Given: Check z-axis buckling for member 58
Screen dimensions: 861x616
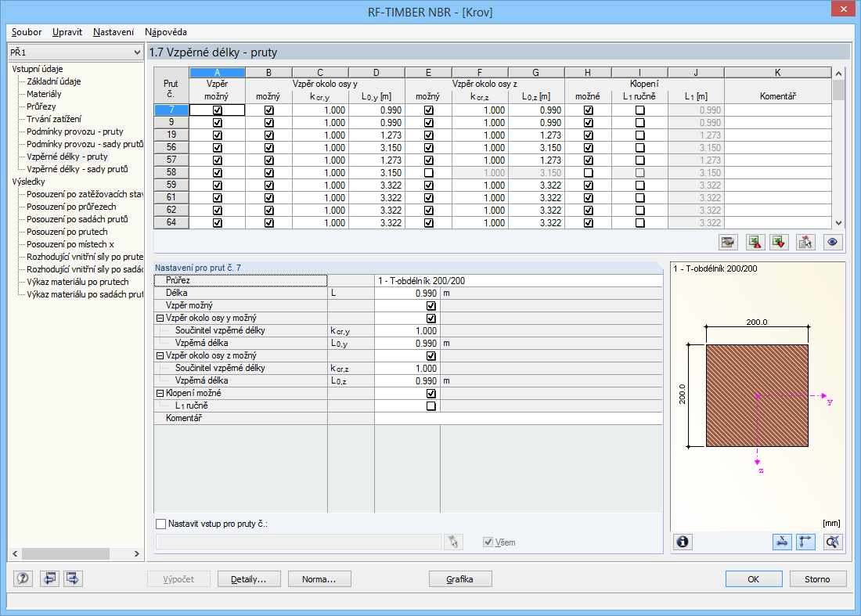Looking at the screenshot, I should (428, 172).
